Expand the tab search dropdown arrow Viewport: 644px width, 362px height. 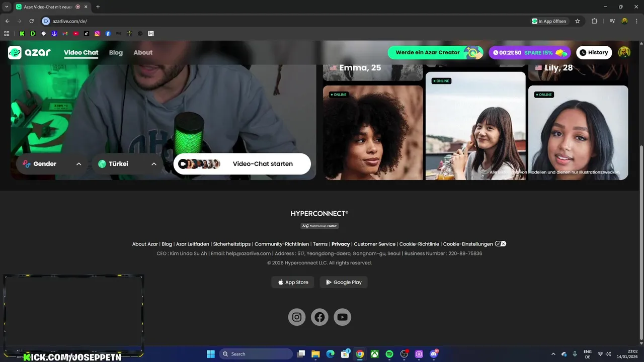pos(7,7)
